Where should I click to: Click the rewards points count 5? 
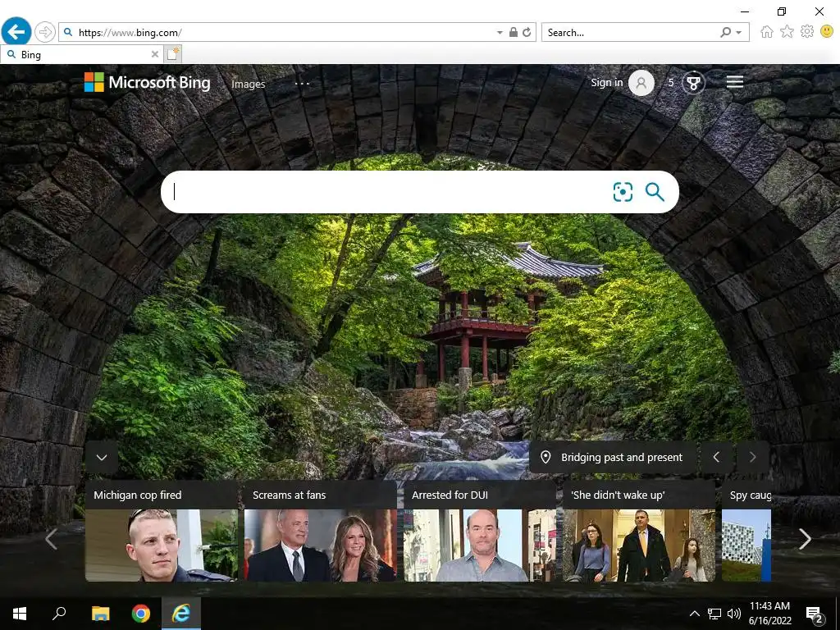pyautogui.click(x=671, y=83)
